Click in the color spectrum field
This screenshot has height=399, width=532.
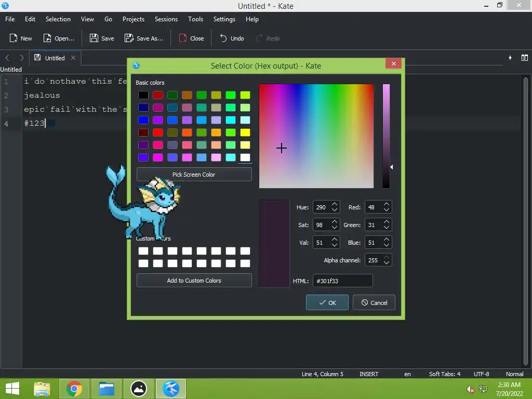point(316,136)
